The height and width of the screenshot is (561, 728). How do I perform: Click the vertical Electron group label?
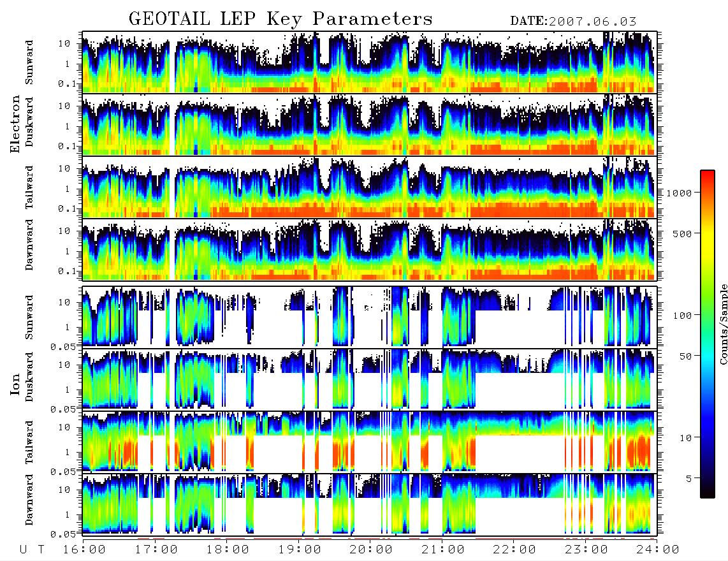pyautogui.click(x=15, y=124)
